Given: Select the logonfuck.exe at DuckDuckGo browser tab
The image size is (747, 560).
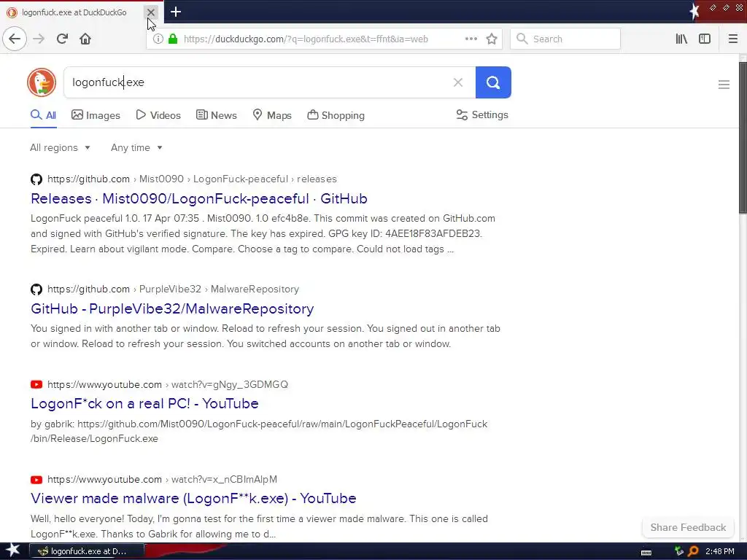Looking at the screenshot, I should pos(74,12).
